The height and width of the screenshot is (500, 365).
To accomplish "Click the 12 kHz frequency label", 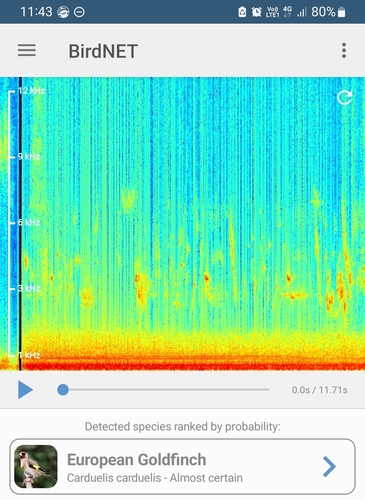I will pos(31,91).
